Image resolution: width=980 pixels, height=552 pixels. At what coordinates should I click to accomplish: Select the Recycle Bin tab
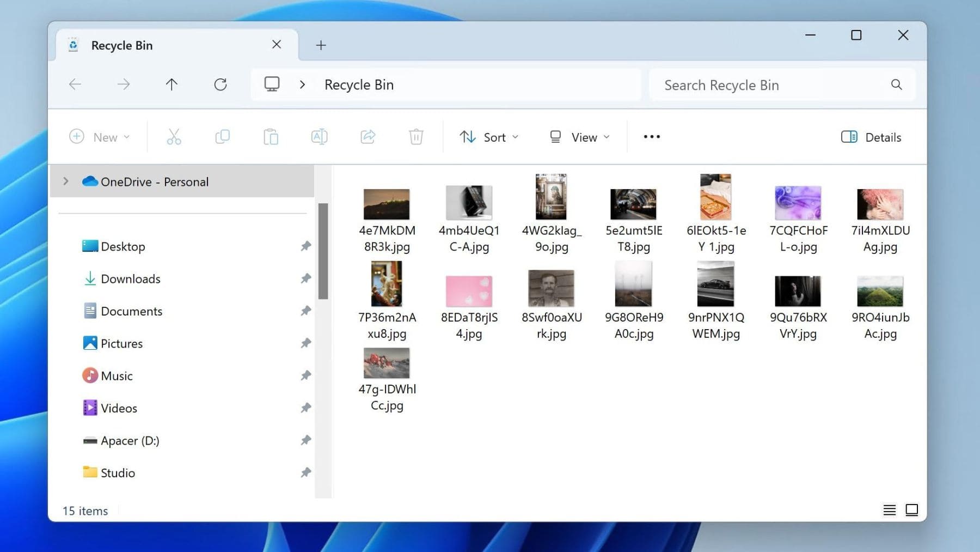pyautogui.click(x=177, y=45)
